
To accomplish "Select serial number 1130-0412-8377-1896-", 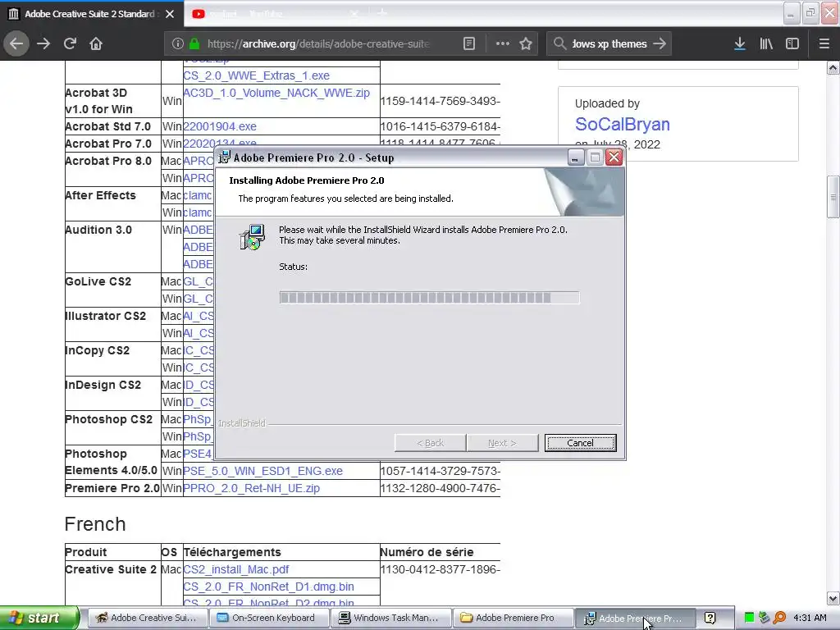I will (440, 569).
